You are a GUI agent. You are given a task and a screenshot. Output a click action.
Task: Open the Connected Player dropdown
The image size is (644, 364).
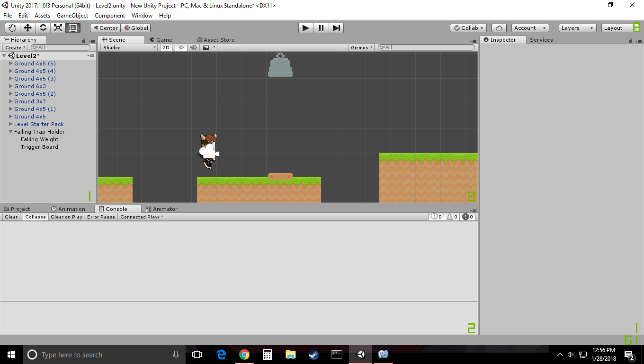click(x=142, y=217)
